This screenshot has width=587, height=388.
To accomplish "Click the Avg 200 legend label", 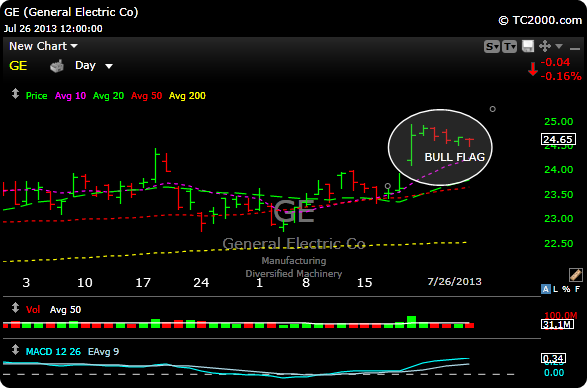I will [x=187, y=96].
